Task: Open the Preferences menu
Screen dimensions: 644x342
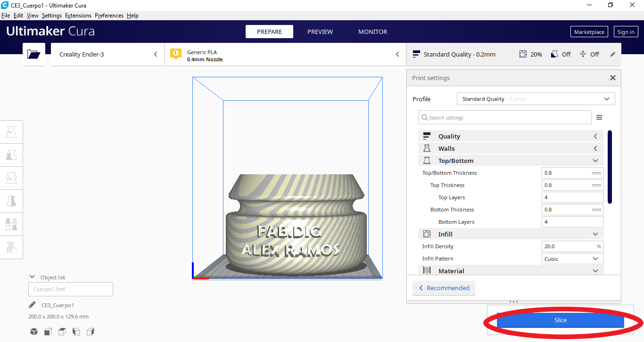Action: coord(109,16)
